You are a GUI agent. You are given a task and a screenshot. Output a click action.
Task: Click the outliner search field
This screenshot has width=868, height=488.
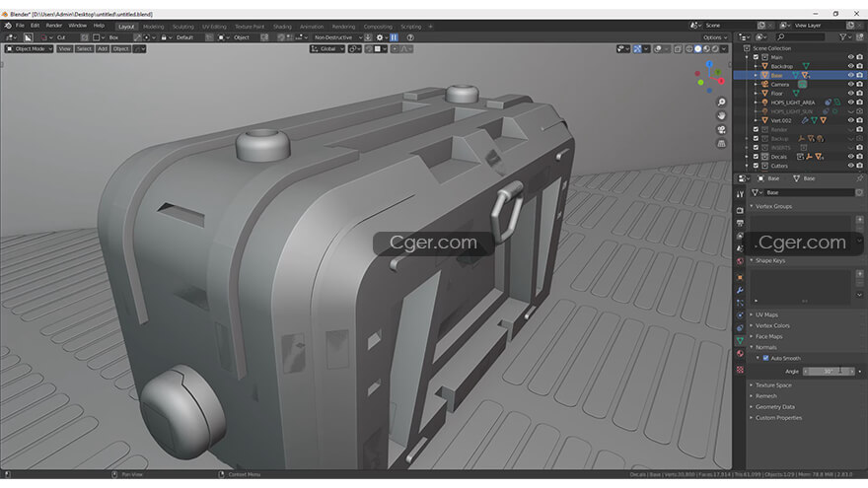(801, 36)
